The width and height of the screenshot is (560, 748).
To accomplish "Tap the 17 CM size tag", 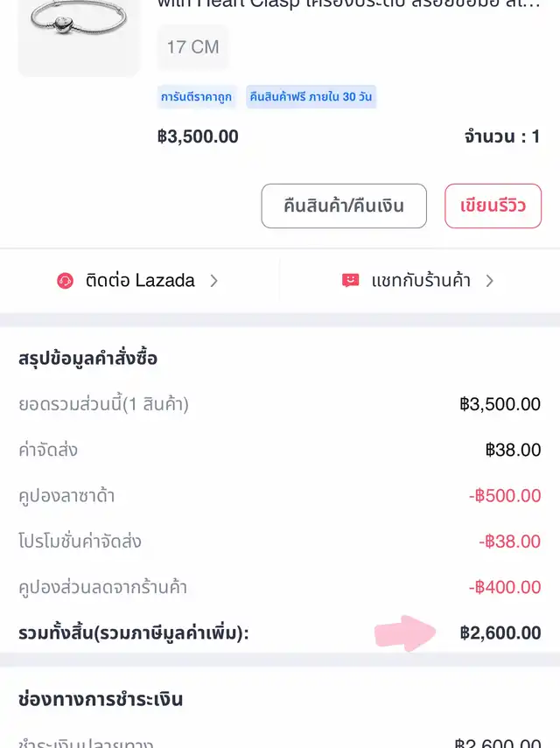I will coord(192,46).
